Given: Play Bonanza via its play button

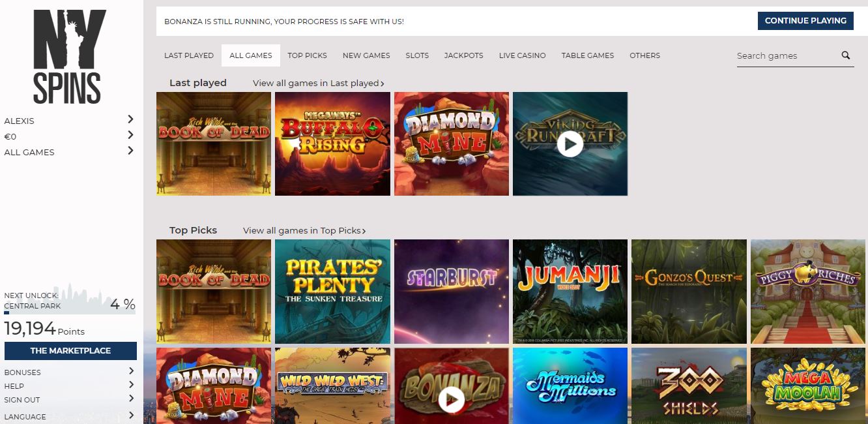Looking at the screenshot, I should (x=451, y=399).
